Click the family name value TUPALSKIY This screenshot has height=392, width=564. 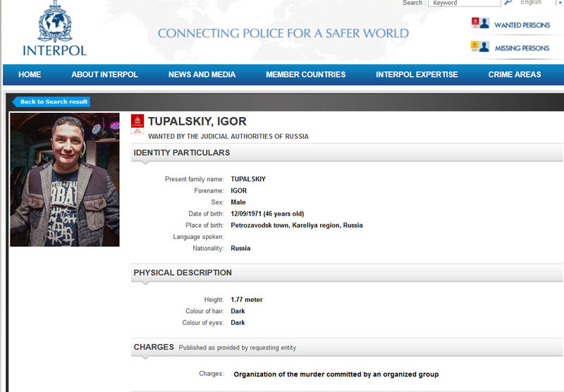point(248,179)
